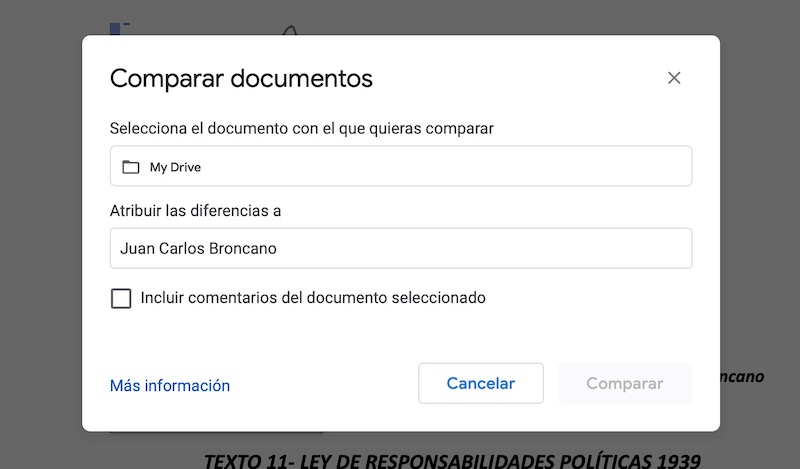Image resolution: width=800 pixels, height=469 pixels.
Task: Close the Comparar documentos dialog
Action: click(x=674, y=78)
